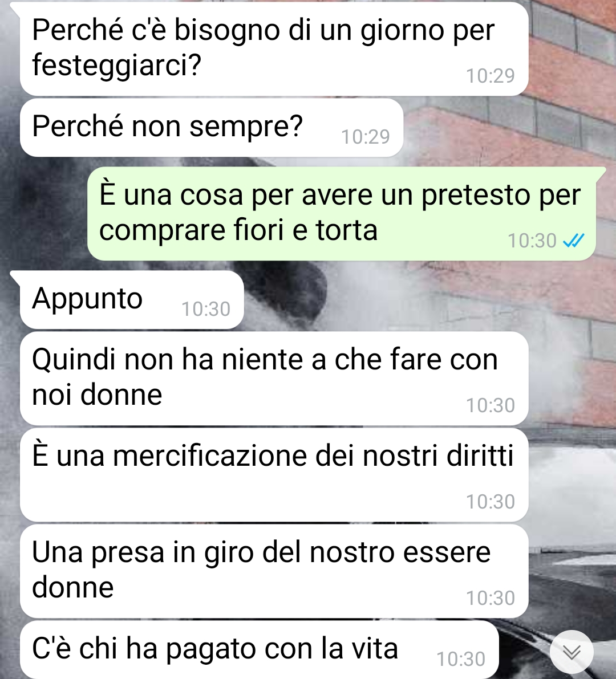Tap message 'È una mercificazione dei nostri diritti'

[x=274, y=475]
